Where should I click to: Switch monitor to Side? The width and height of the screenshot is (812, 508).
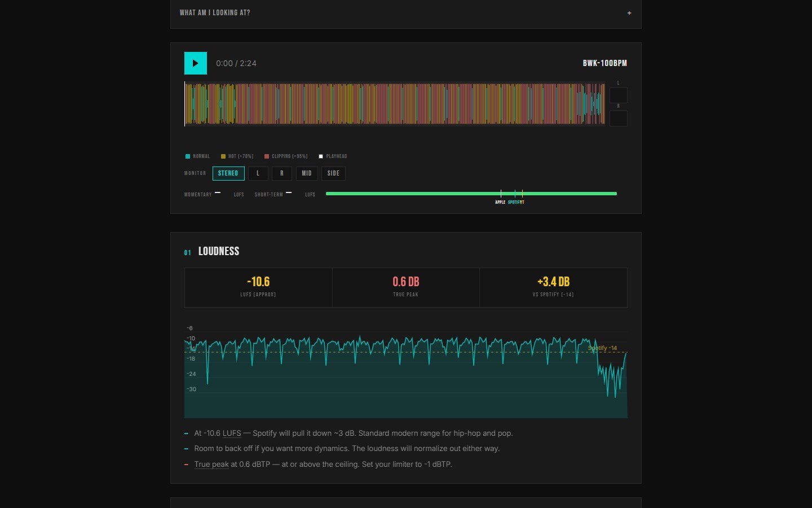(x=333, y=173)
